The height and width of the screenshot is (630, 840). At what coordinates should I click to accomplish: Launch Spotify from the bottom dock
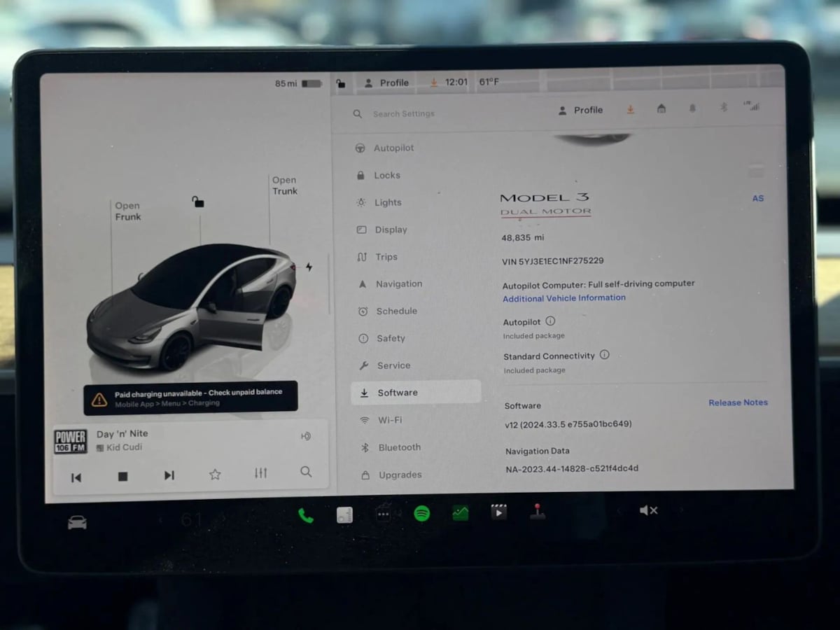click(x=421, y=514)
